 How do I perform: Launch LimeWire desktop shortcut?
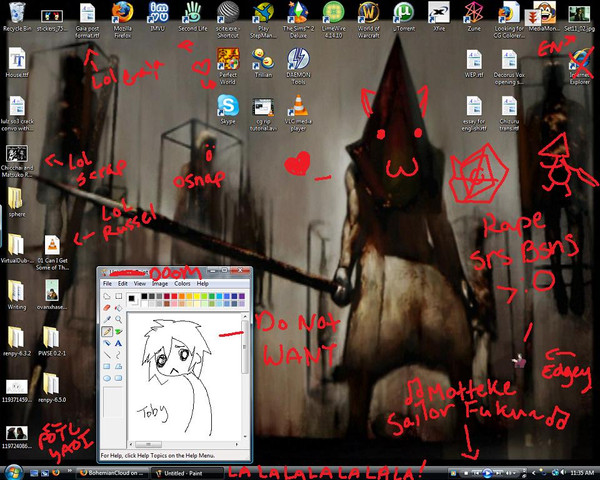click(333, 20)
